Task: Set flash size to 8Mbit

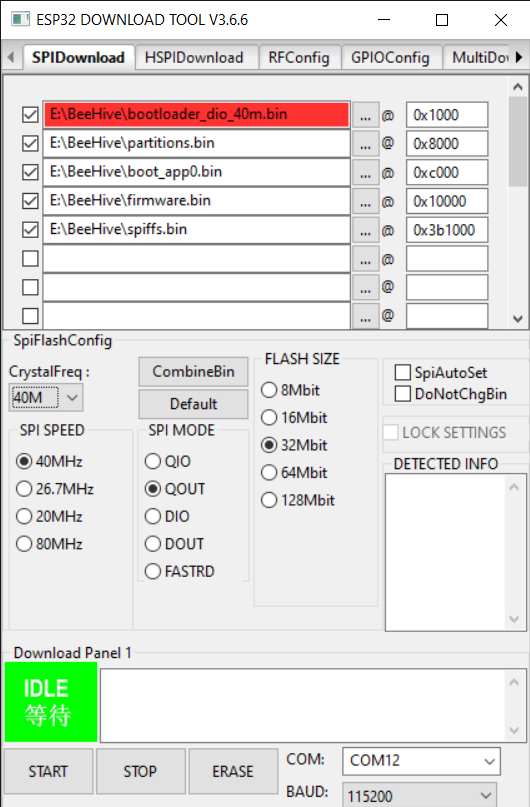Action: point(269,390)
